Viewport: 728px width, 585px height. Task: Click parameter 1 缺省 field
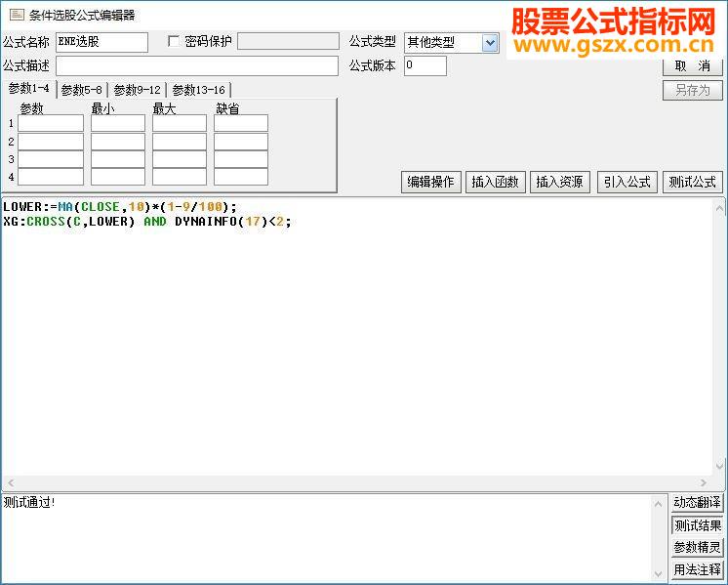(240, 123)
